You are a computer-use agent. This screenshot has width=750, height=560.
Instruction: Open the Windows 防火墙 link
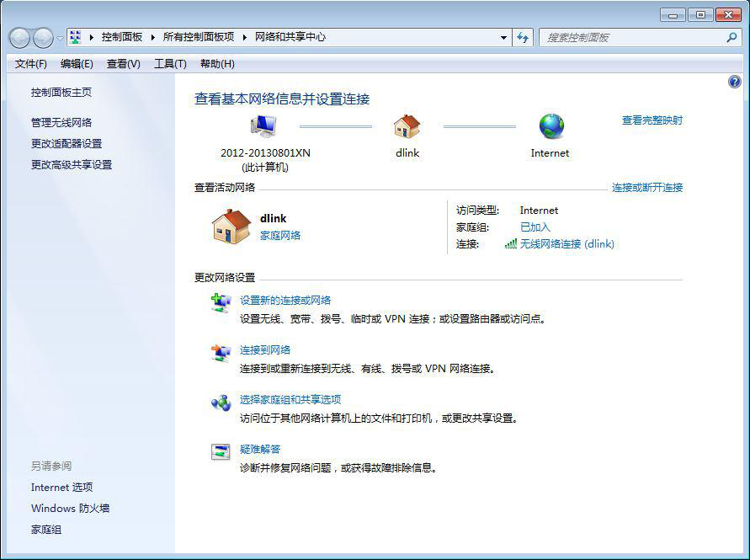pyautogui.click(x=71, y=509)
